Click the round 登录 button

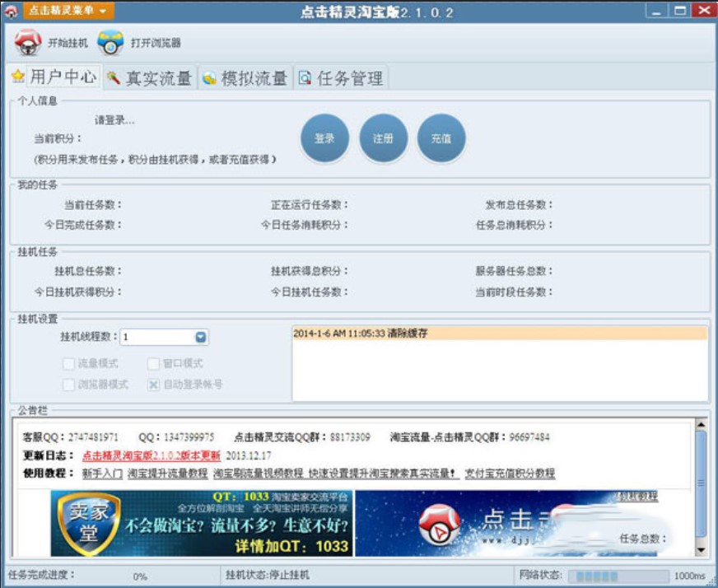324,138
